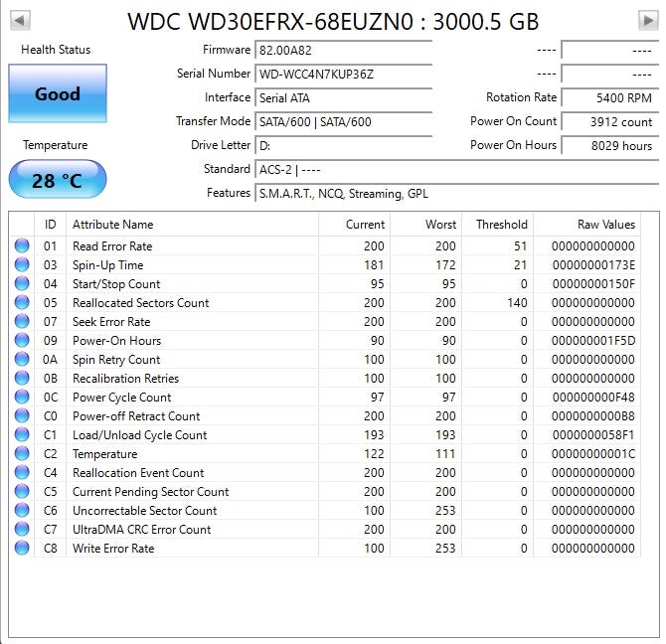Screen dimensions: 666x644
Task: Click raw value 00000000001C
Action: click(593, 454)
